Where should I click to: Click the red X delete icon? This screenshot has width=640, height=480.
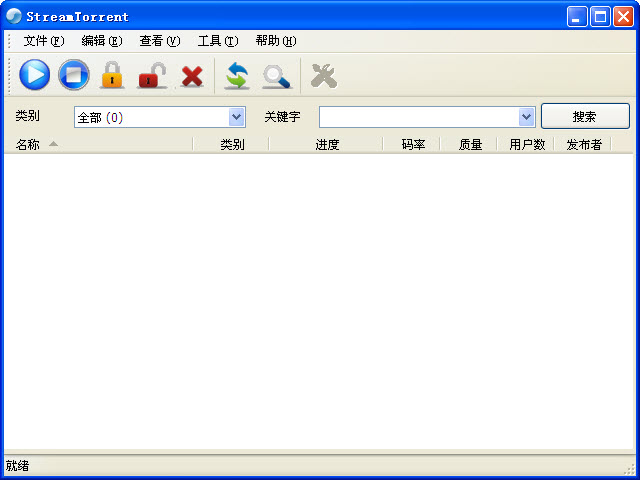point(192,76)
